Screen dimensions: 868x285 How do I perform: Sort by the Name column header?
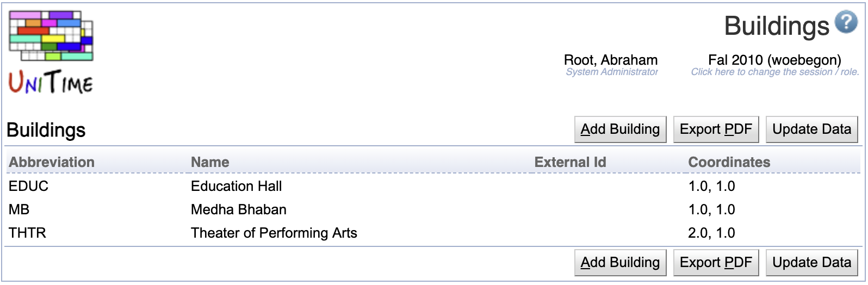210,162
